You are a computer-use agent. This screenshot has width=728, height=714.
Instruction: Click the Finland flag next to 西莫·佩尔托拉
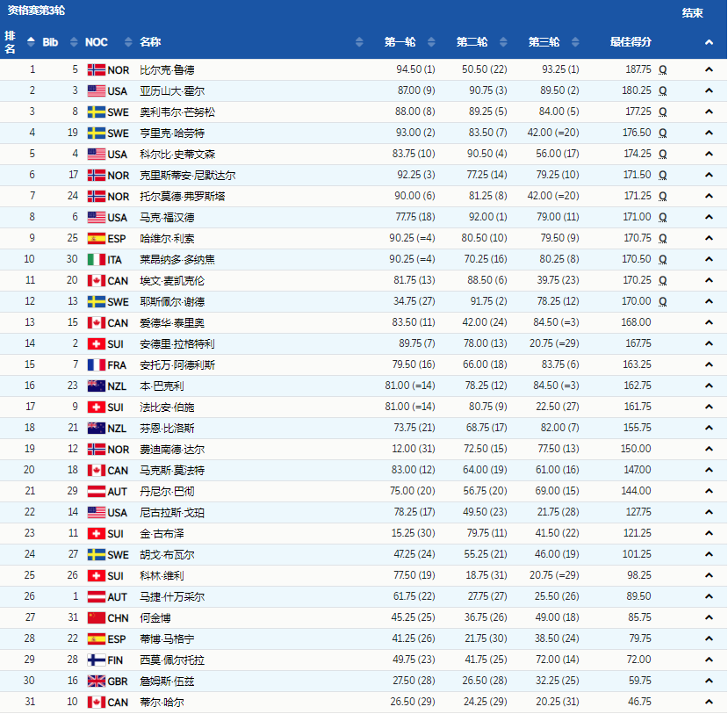pos(97,660)
